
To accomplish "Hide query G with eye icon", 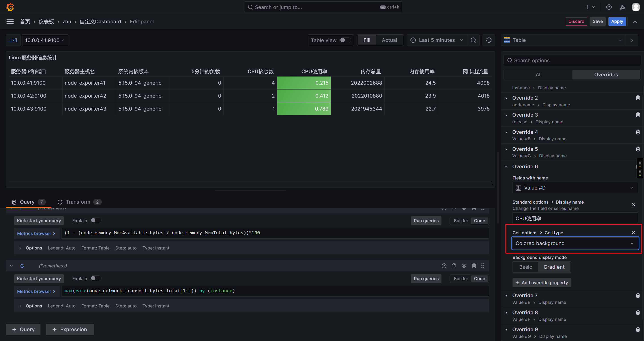I will pyautogui.click(x=464, y=266).
